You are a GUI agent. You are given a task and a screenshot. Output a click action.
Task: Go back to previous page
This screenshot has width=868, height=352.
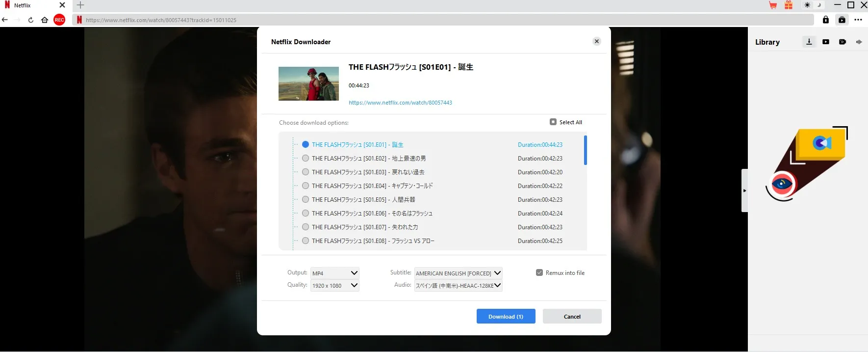(x=5, y=20)
